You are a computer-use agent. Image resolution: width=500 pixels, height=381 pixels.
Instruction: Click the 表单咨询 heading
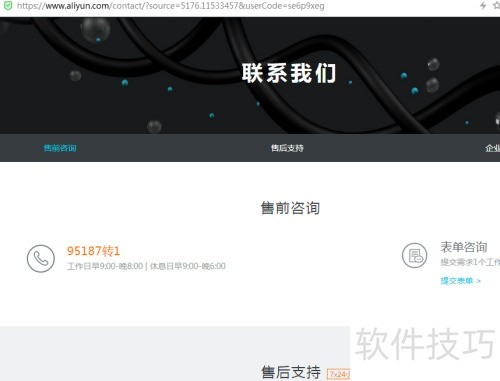click(x=464, y=247)
